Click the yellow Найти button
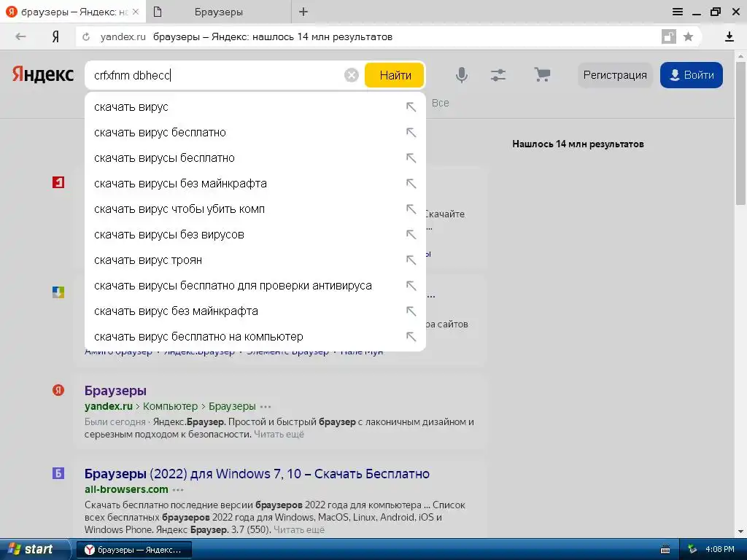Viewport: 747px width, 560px height. point(395,75)
